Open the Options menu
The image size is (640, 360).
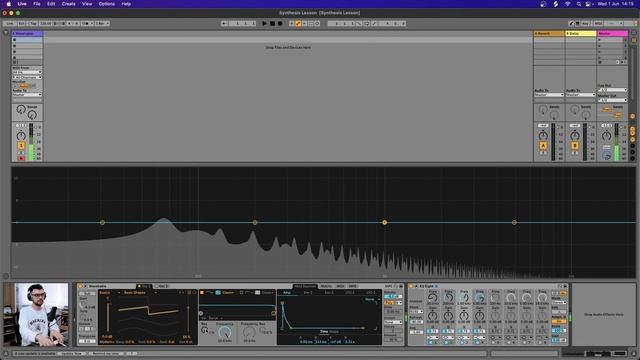pos(107,4)
